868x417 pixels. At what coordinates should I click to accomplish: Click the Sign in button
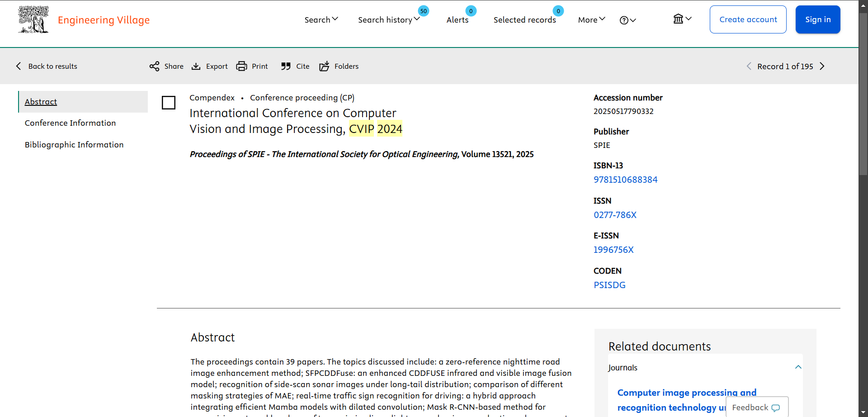(818, 19)
